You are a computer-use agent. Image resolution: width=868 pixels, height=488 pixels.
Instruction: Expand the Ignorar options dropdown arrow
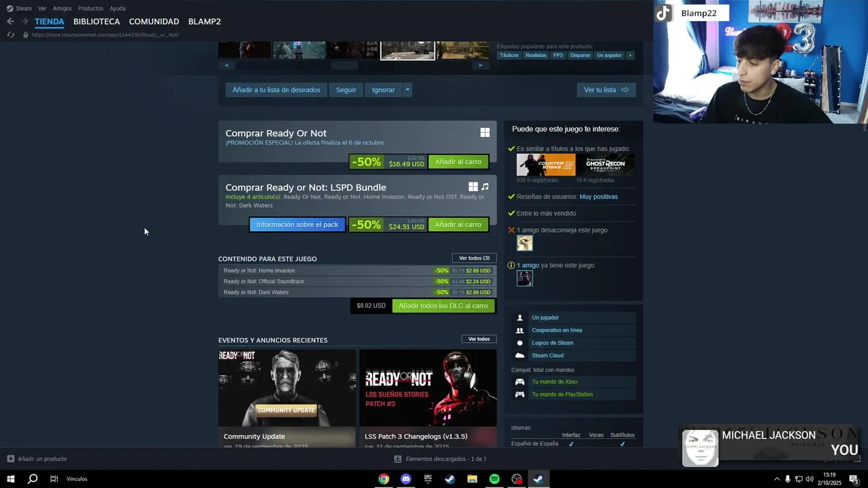(x=408, y=89)
